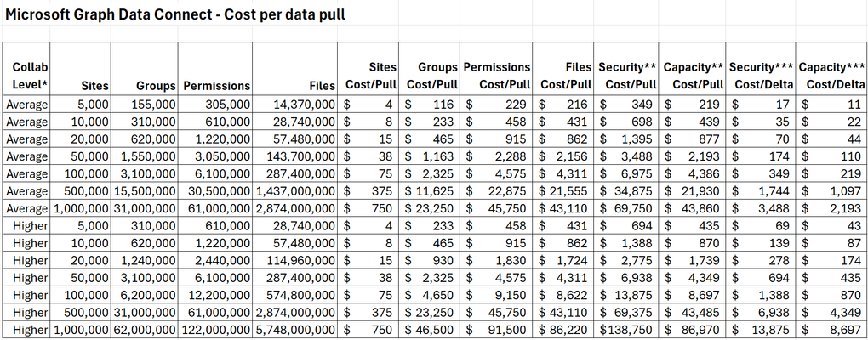This screenshot has width=868, height=340.
Task: Click the Files cost cell showing 21,555
Action: point(563,191)
